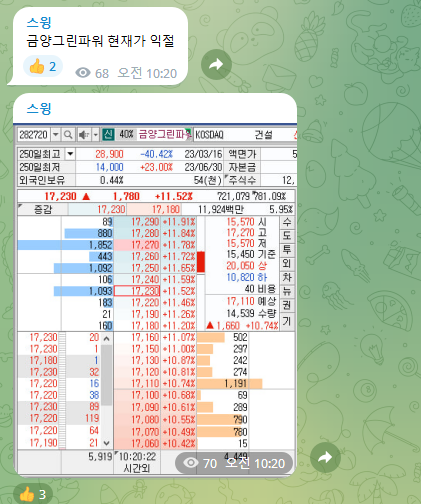Click the 하한가 value 10,820
This screenshot has width=421, height=504.
click(241, 277)
